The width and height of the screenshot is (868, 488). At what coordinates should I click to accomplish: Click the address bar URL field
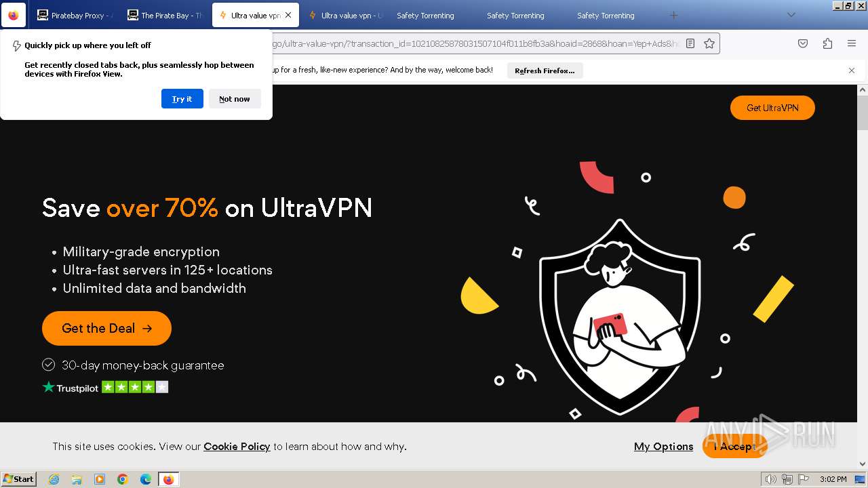475,43
